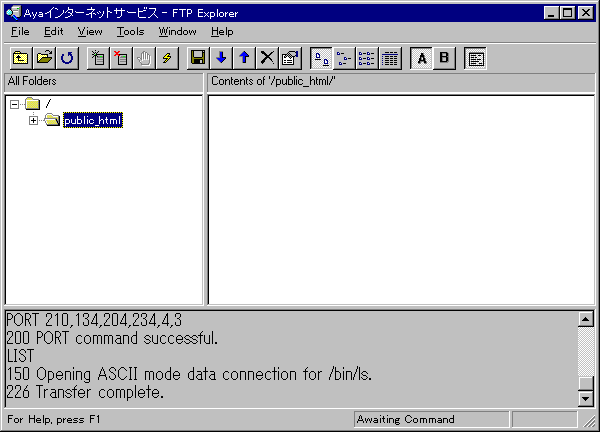Image resolution: width=600 pixels, height=432 pixels.
Task: Toggle the log window icon
Action: (475, 58)
